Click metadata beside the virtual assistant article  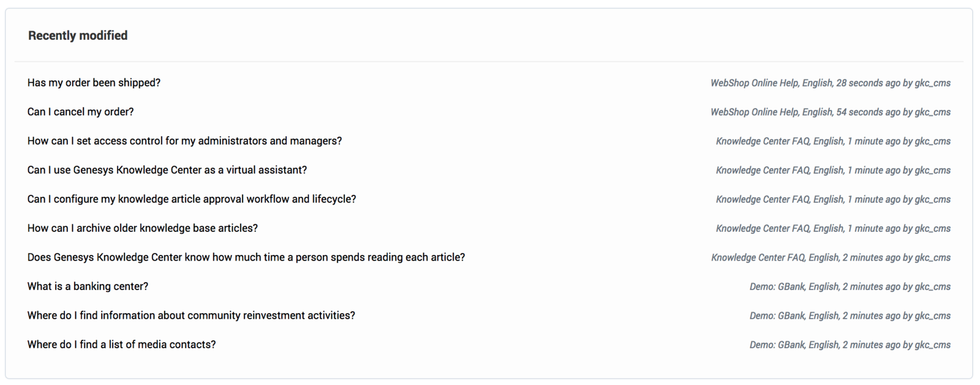click(x=833, y=170)
